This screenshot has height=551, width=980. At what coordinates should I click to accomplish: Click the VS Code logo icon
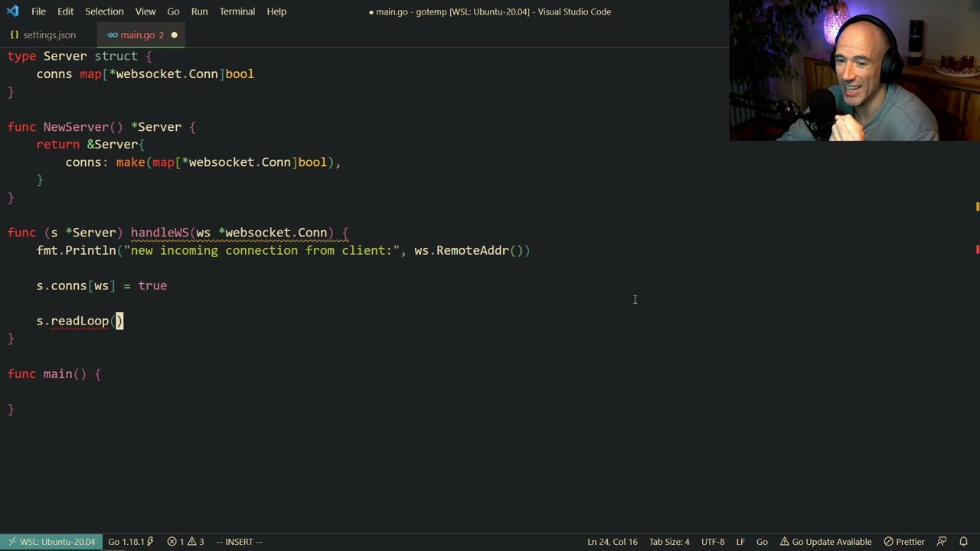click(x=12, y=11)
